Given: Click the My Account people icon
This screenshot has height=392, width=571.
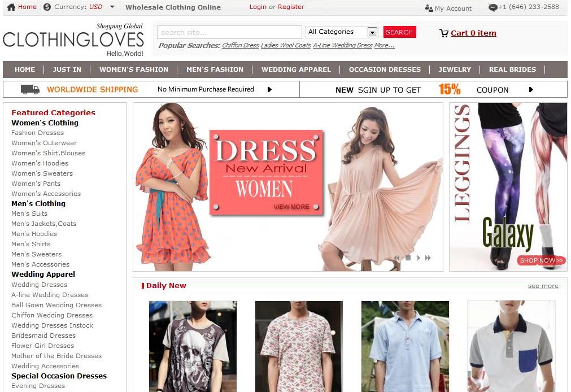Looking at the screenshot, I should click(x=429, y=8).
